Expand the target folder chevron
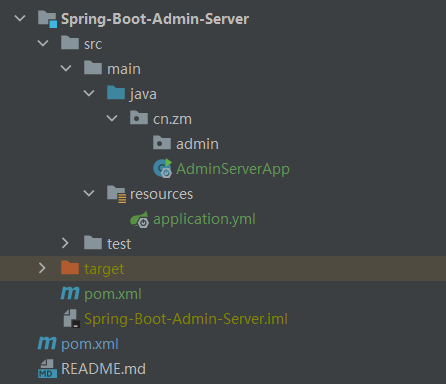The height and width of the screenshot is (384, 446). pos(42,268)
